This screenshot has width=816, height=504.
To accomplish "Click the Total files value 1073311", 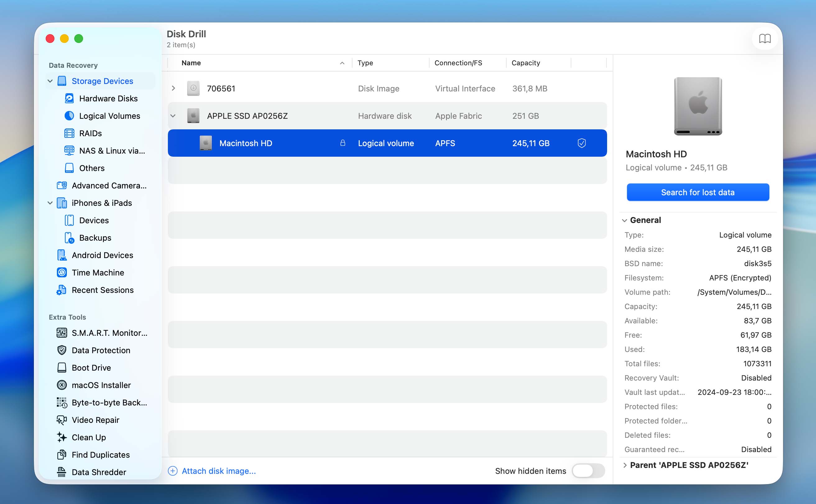I will point(757,363).
